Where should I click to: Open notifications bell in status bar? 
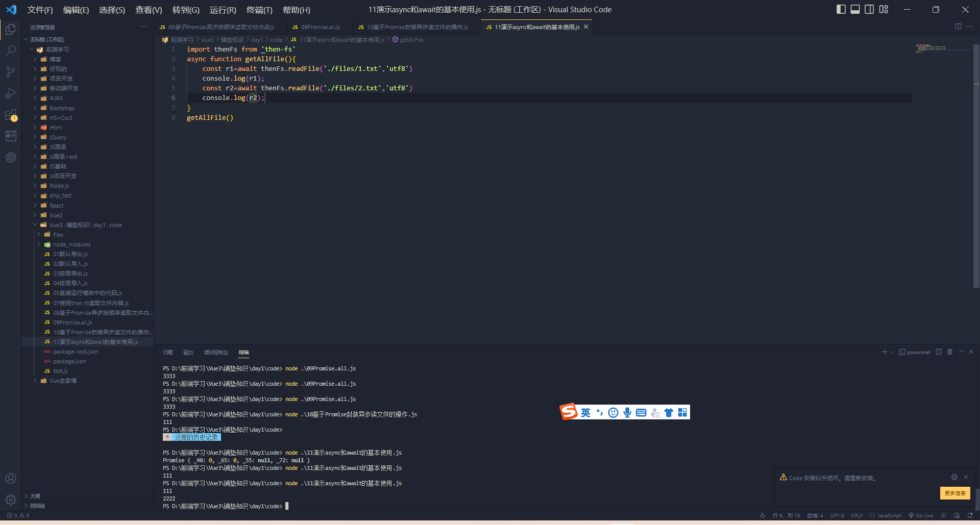point(970,515)
